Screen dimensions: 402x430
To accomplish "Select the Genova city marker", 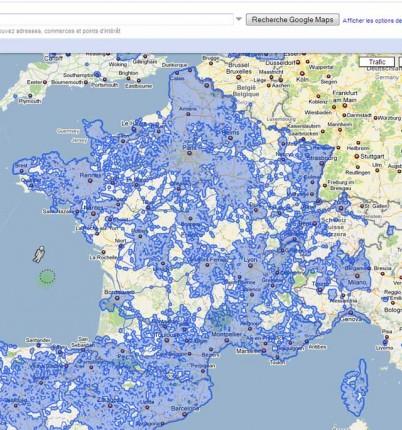I will [351, 313].
